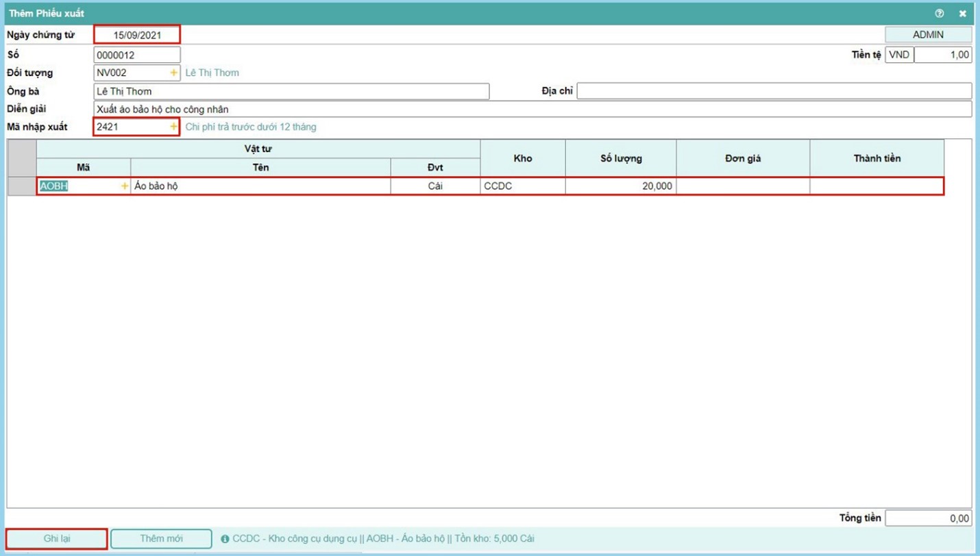Screen dimensions: 980x556
Task: Select the row header of first row
Action: 21,186
